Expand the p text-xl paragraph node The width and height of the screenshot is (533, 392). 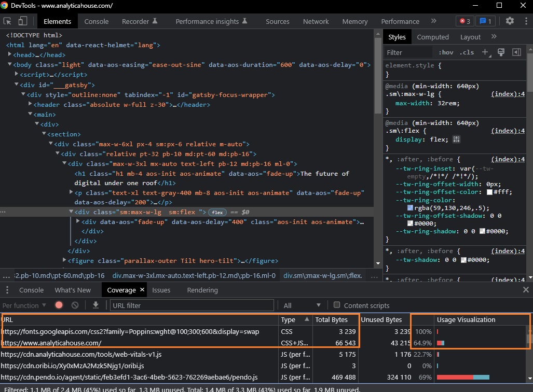pos(71,192)
